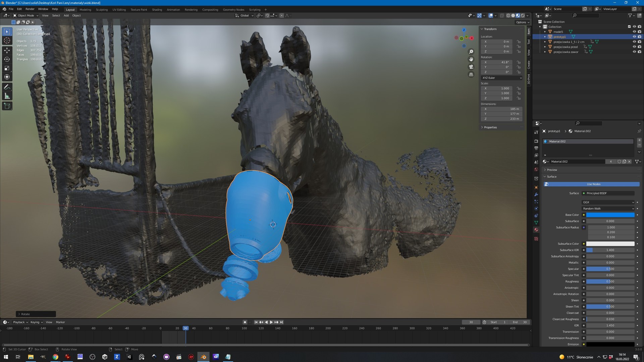Switch to the Sculpting workspace tab
The height and width of the screenshot is (362, 644).
(102, 10)
